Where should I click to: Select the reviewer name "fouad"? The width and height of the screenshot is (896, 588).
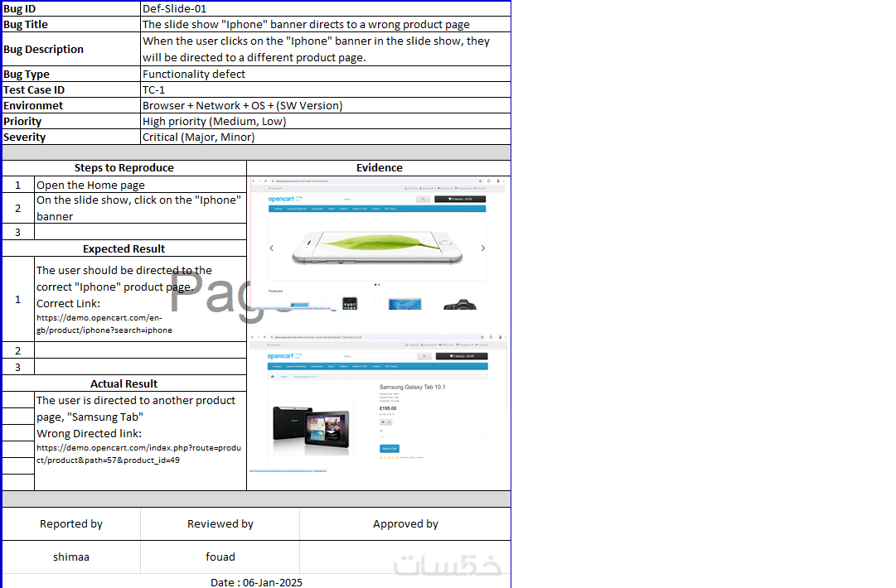(x=220, y=557)
